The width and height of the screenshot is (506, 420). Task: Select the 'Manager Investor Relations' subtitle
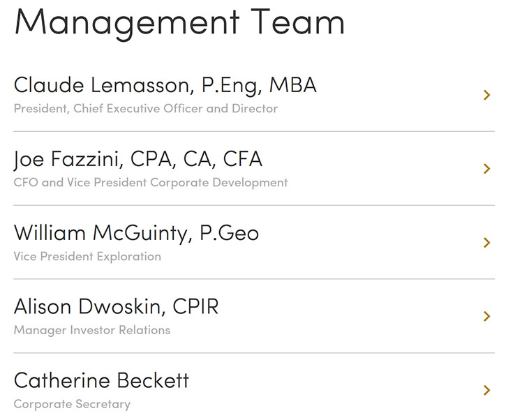point(92,330)
